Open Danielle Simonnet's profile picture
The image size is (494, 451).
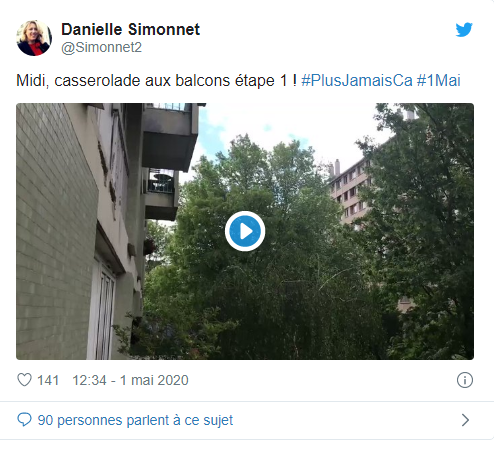tap(34, 38)
